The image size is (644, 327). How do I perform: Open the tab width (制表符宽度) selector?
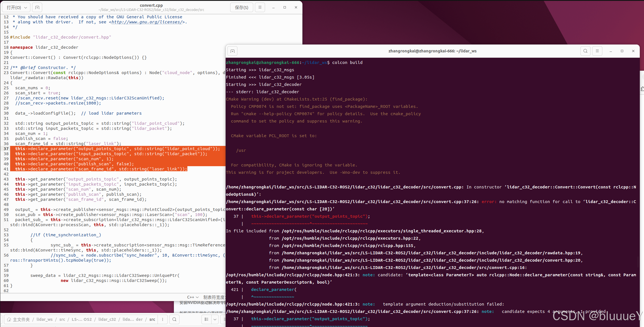(x=214, y=297)
